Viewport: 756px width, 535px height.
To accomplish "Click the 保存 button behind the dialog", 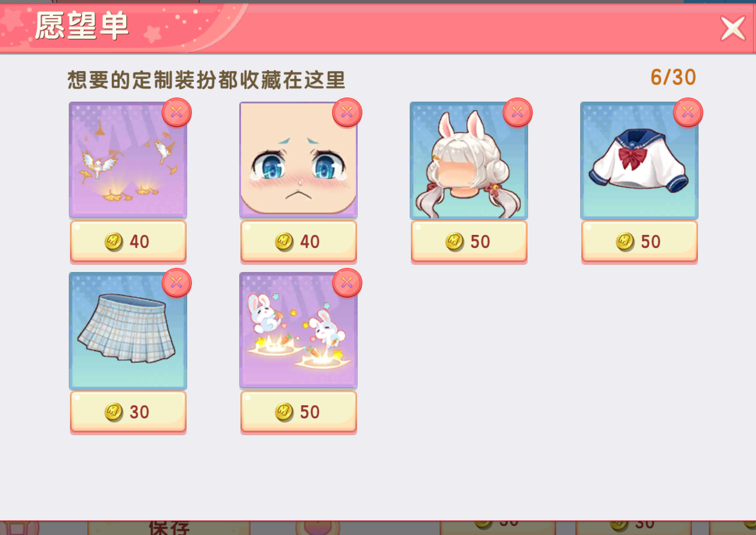I will [169, 527].
